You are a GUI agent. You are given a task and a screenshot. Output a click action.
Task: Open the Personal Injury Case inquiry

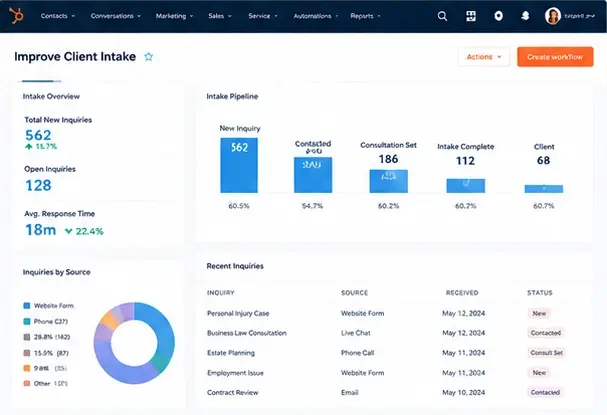[238, 314]
